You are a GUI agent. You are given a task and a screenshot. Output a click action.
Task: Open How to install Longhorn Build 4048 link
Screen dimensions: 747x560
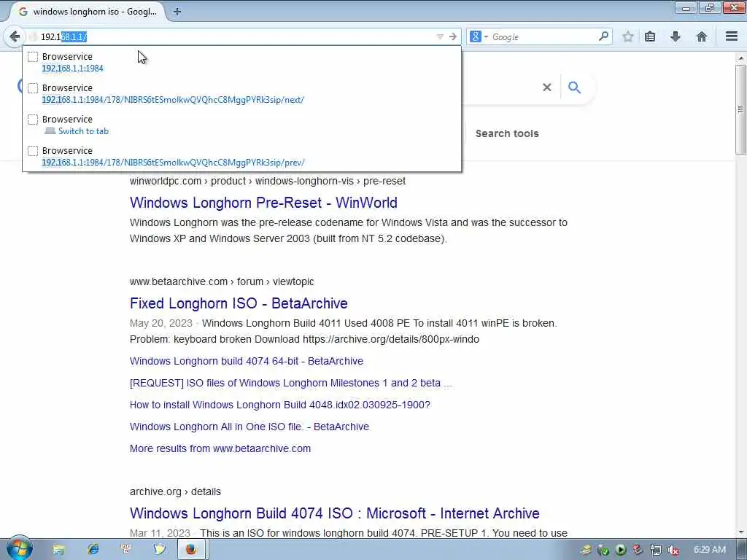279,405
